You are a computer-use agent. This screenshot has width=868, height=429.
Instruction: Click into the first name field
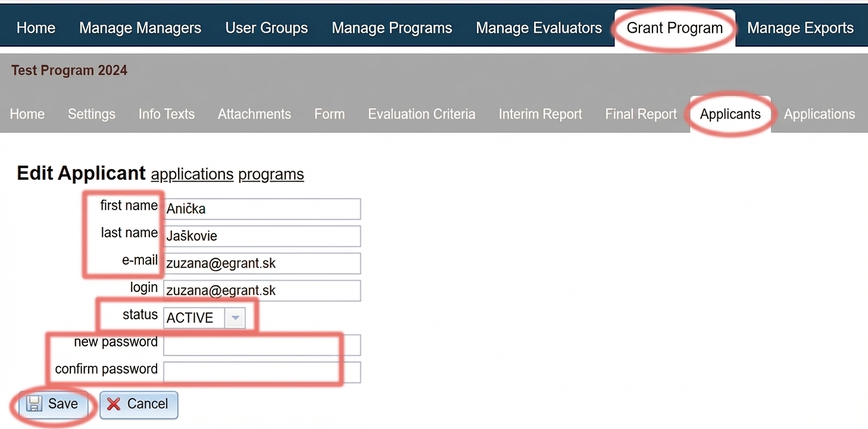point(262,209)
